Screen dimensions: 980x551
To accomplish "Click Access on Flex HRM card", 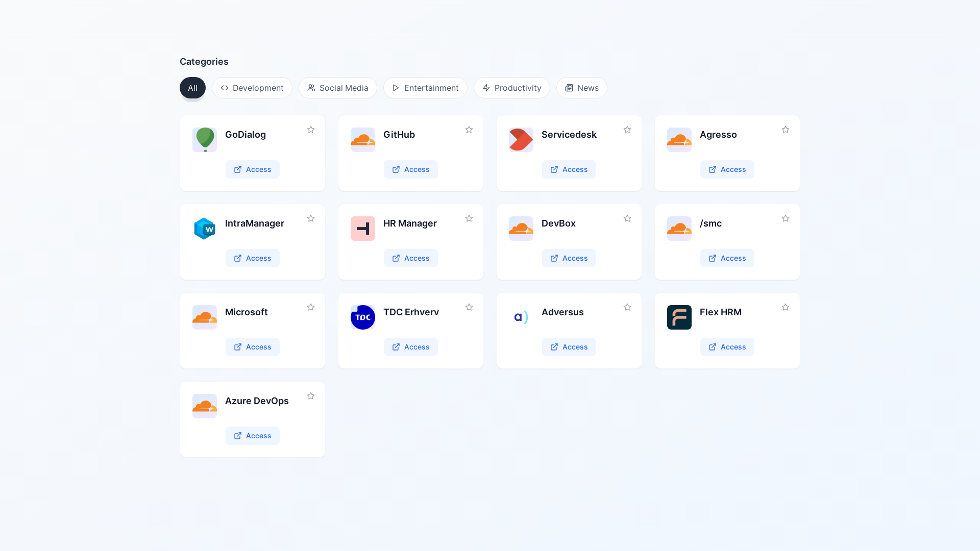I will (x=727, y=347).
